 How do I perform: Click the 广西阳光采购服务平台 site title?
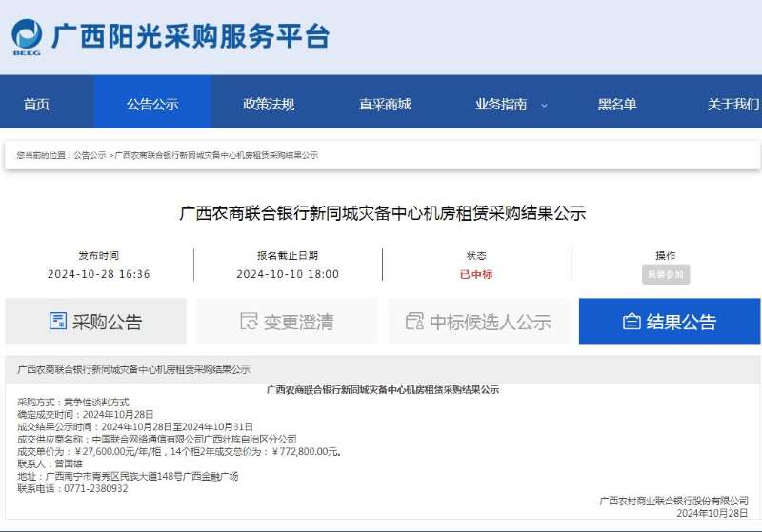point(190,36)
